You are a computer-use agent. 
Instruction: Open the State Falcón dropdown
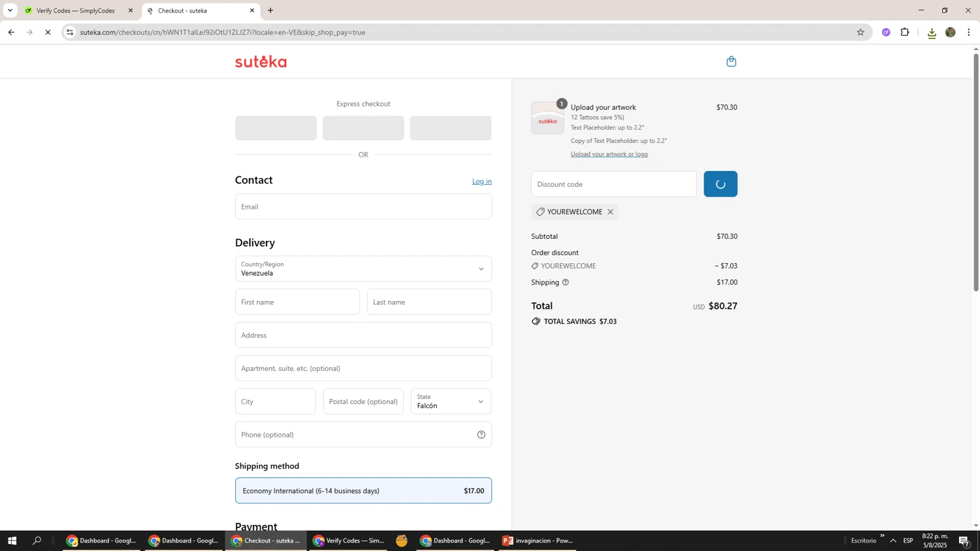(451, 401)
